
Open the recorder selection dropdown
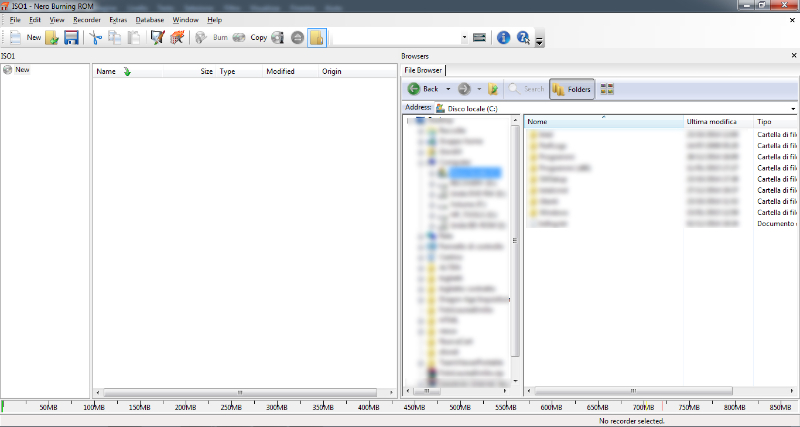pos(464,37)
